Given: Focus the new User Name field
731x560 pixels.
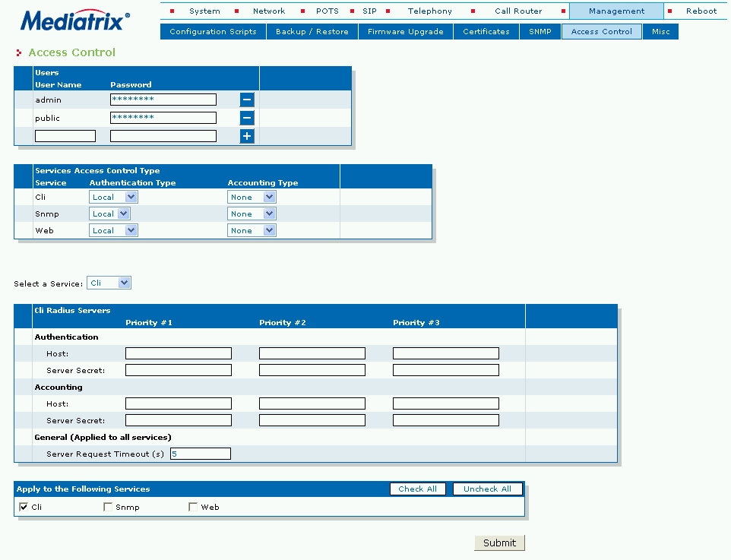Looking at the screenshot, I should click(65, 136).
